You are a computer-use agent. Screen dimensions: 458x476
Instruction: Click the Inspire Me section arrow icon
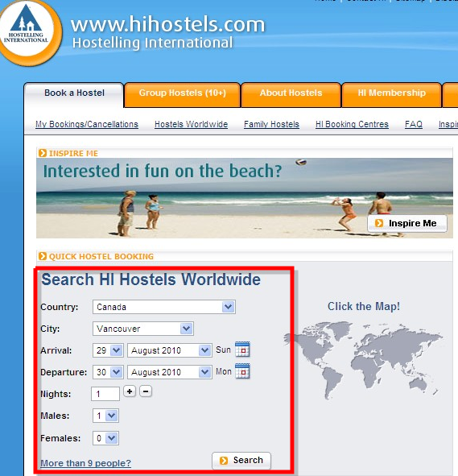(43, 153)
